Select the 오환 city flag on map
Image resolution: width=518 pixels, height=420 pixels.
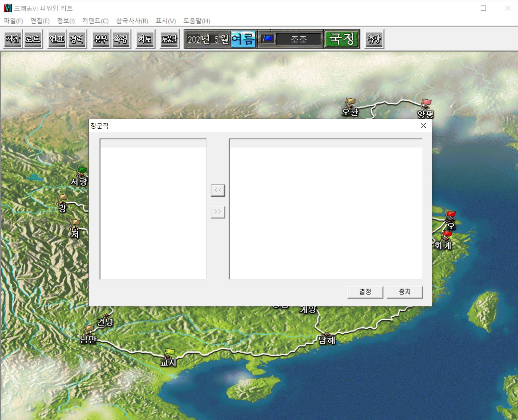click(x=350, y=103)
